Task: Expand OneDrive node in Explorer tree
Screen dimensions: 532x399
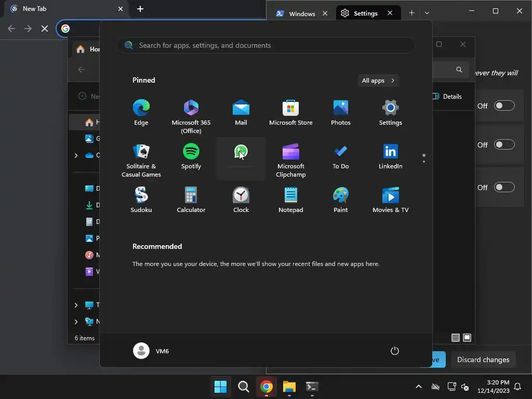Action: (x=76, y=155)
